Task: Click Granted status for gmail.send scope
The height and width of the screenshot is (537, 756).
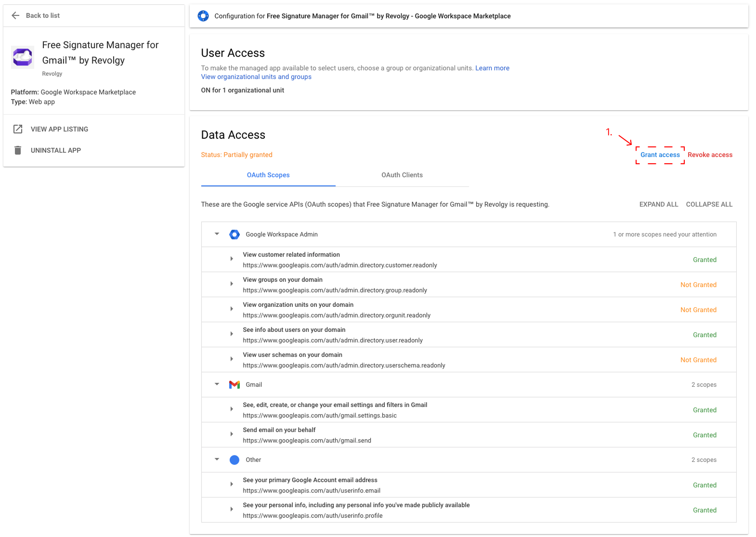Action: [x=704, y=435]
